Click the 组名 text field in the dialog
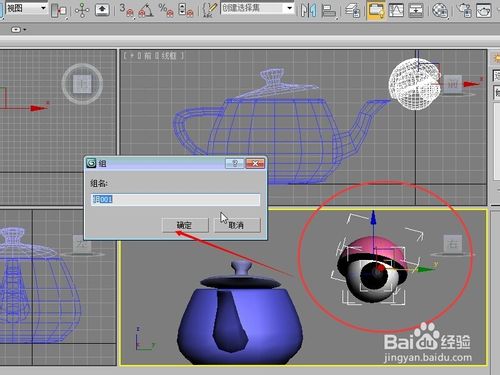Image resolution: width=500 pixels, height=375 pixels. 175,200
